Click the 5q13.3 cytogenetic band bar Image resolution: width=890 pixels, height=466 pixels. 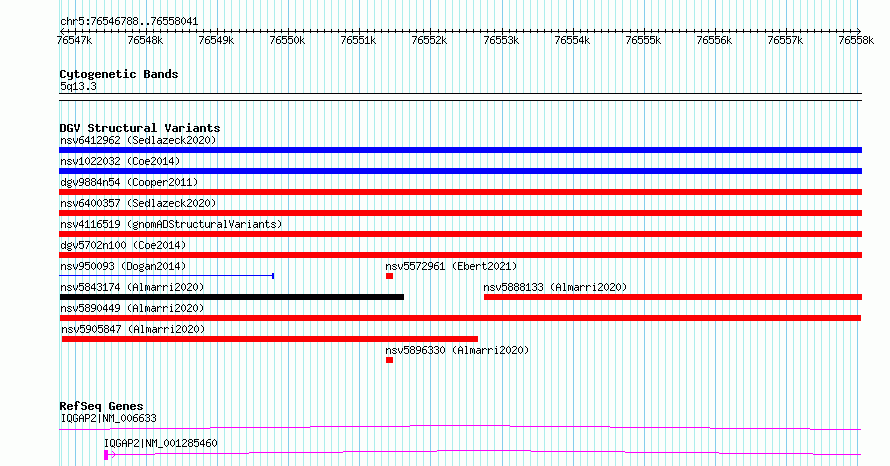(460, 97)
